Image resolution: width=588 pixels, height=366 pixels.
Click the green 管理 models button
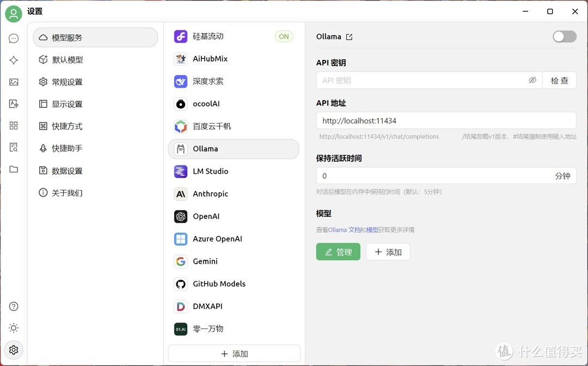pos(338,252)
